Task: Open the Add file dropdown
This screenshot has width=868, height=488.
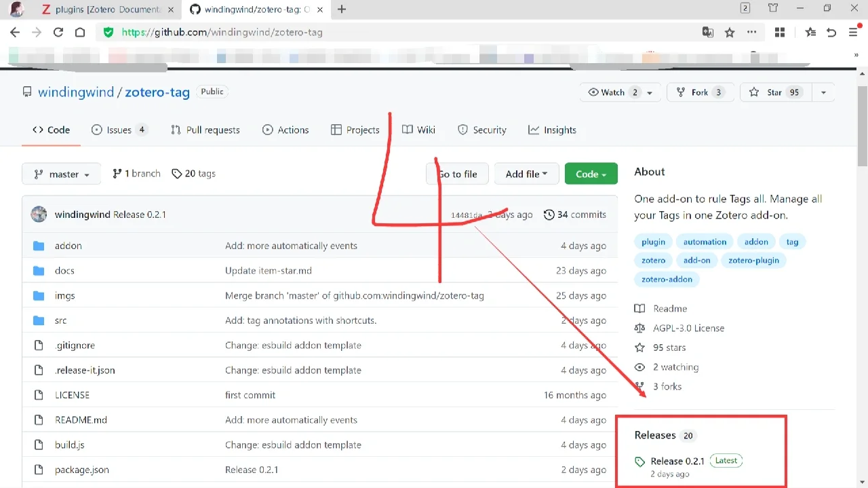Action: (526, 174)
